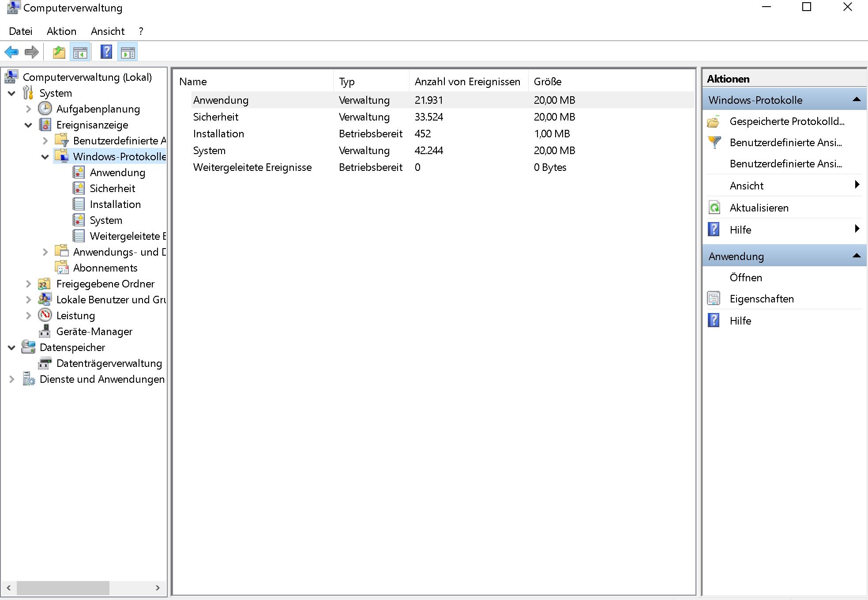Click the Anwendung log icon in tree
This screenshot has width=868, height=600.
click(x=79, y=172)
